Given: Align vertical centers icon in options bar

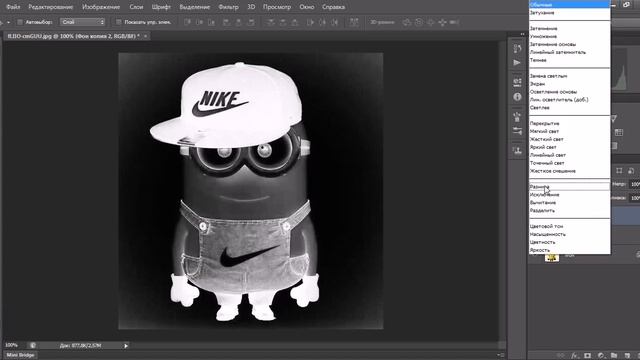Looking at the screenshot, I should pyautogui.click(x=199, y=22).
